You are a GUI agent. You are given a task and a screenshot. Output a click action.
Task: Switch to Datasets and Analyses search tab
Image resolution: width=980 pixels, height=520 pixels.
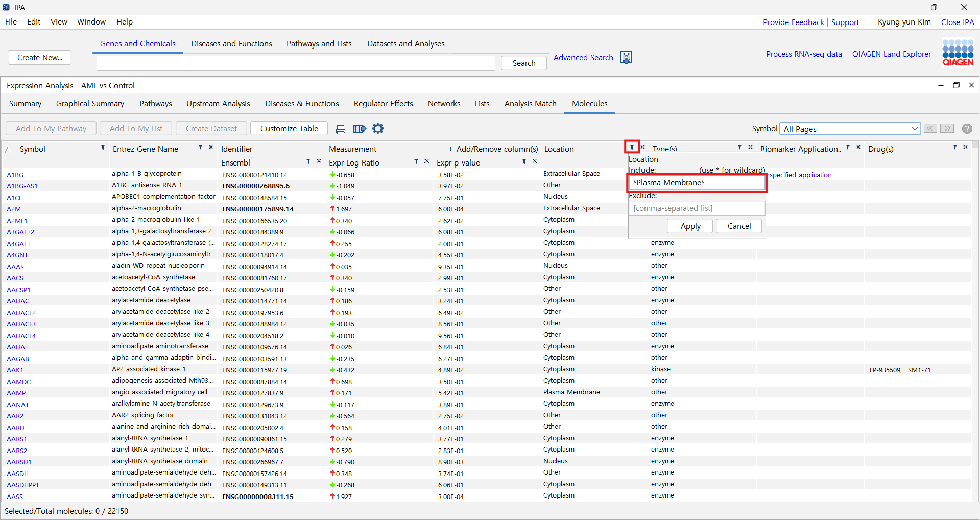point(406,44)
